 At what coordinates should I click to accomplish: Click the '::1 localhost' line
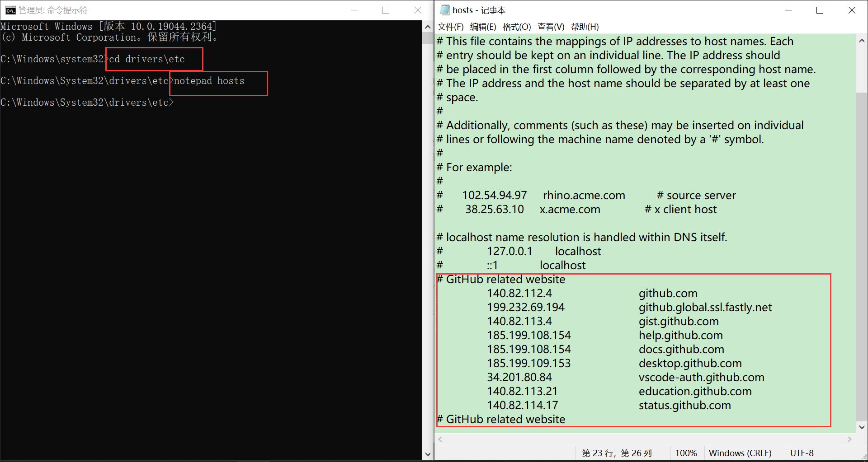pos(511,266)
